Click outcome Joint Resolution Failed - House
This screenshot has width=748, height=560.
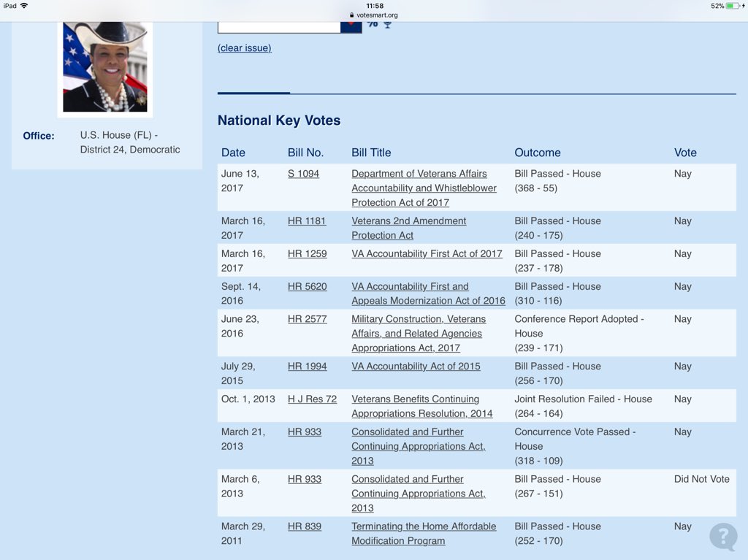tap(583, 407)
